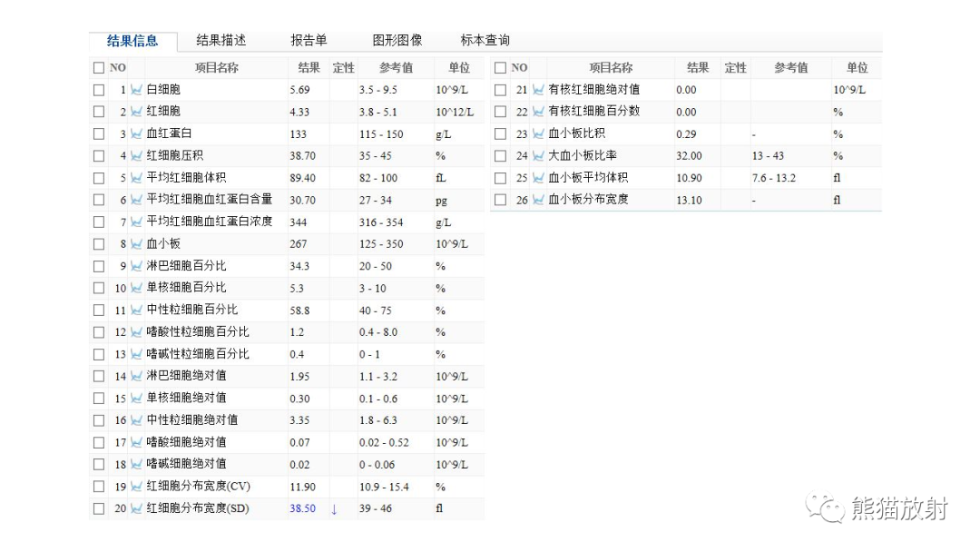Open trend chart icon for 嗜酸细胞绝对值
Viewport: 980px width, 552px height.
[x=136, y=443]
